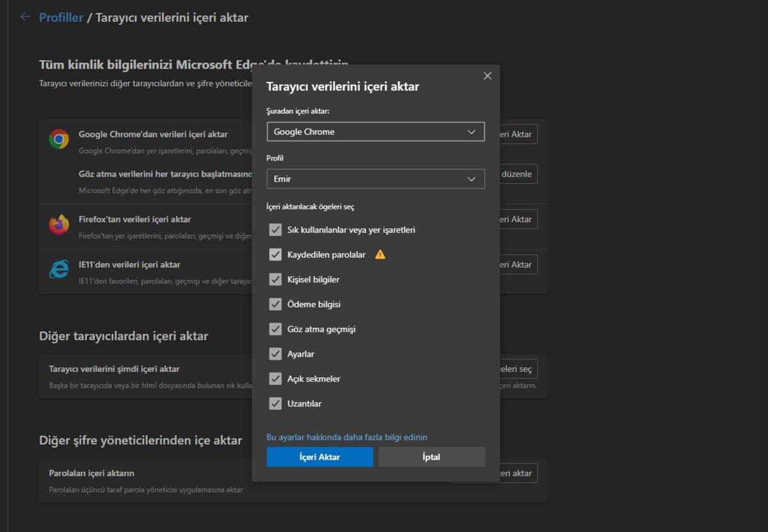Click the Internet Explorer logo icon
The image size is (768, 532).
click(59, 270)
